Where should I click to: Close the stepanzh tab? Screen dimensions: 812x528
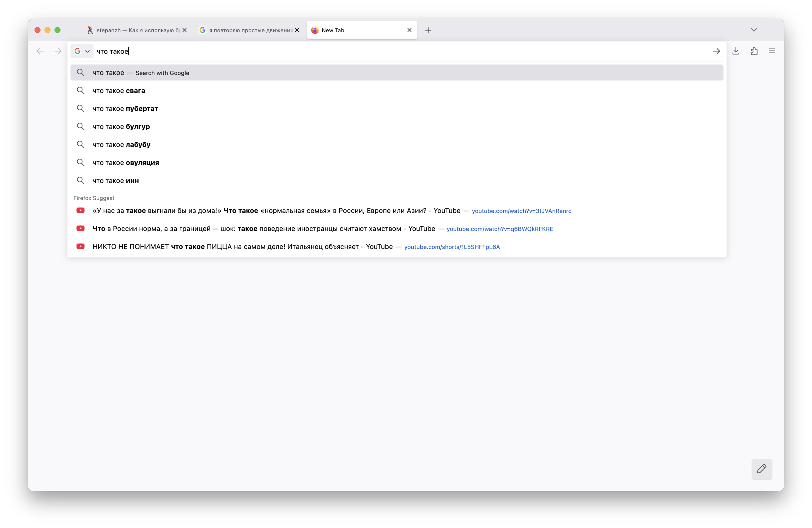(184, 30)
